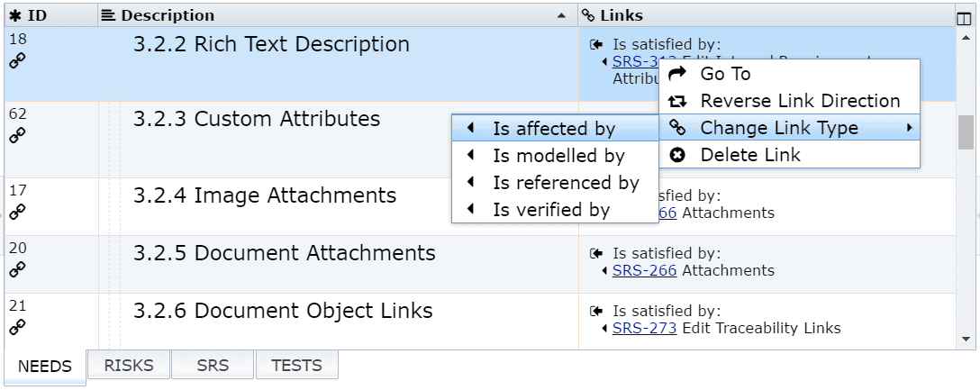
Task: Choose Delete Link in the context menu
Action: point(789,154)
